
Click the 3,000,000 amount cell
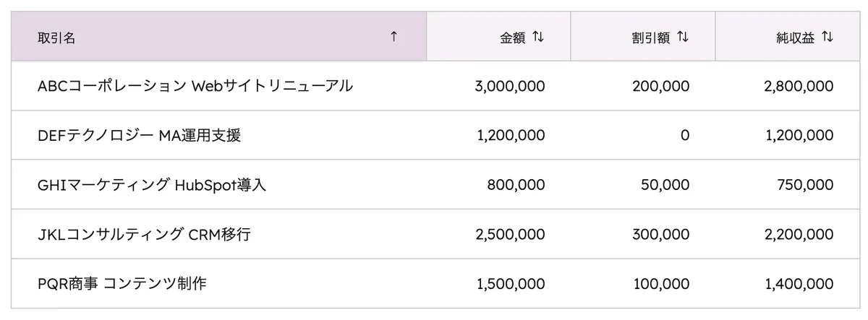(x=510, y=86)
